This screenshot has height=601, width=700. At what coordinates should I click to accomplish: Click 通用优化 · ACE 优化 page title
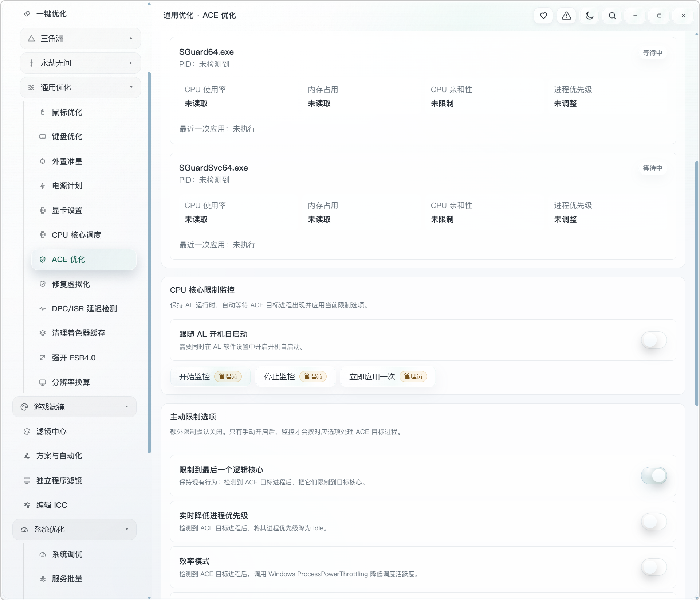[x=200, y=15]
